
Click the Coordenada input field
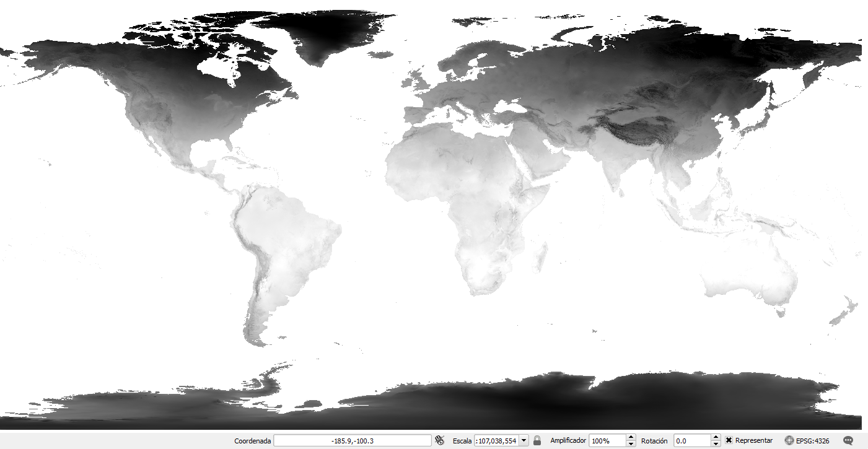[353, 440]
